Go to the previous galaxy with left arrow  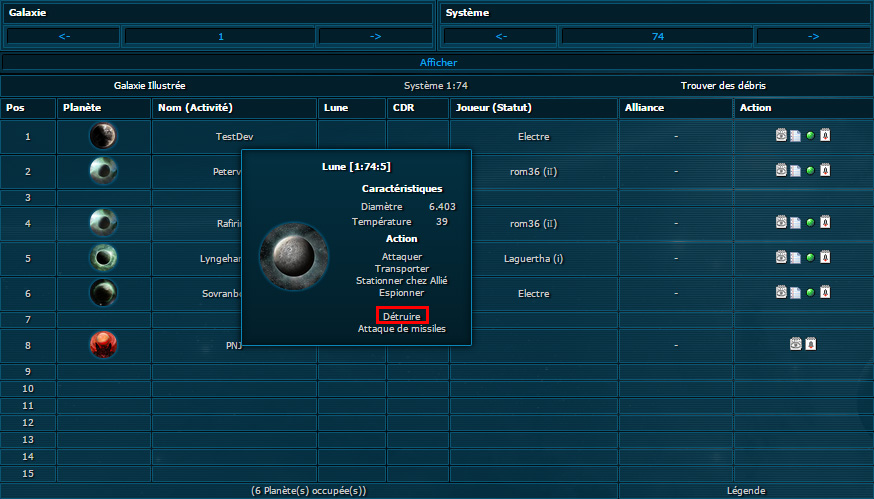(x=63, y=36)
